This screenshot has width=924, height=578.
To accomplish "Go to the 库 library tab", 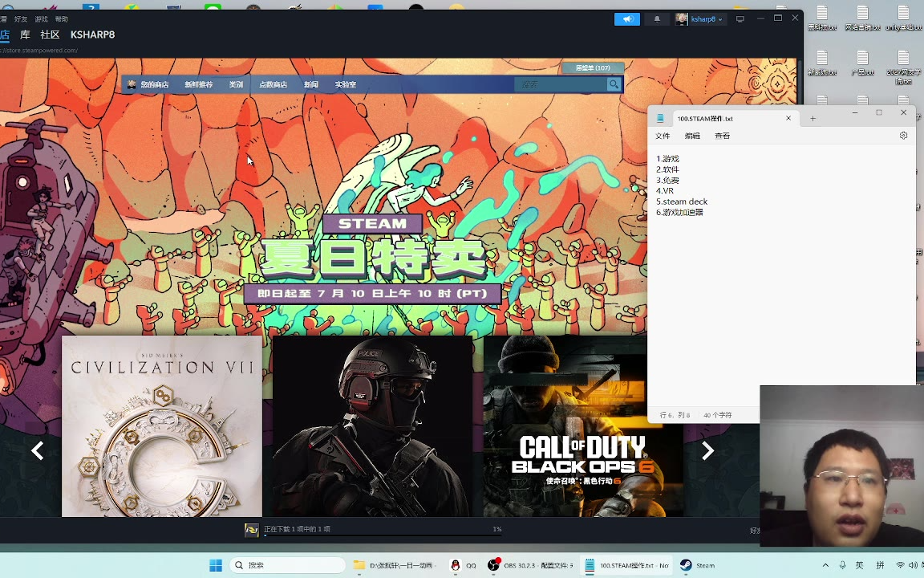I will click(x=25, y=35).
